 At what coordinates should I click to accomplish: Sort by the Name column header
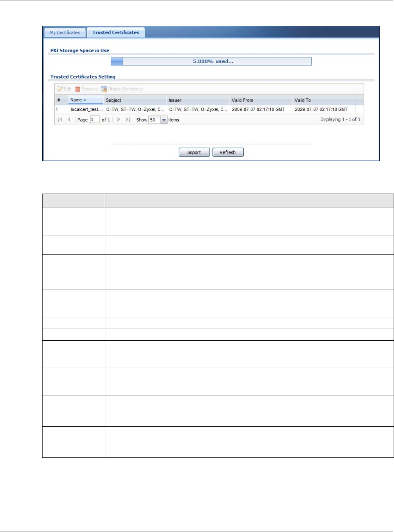(86, 100)
